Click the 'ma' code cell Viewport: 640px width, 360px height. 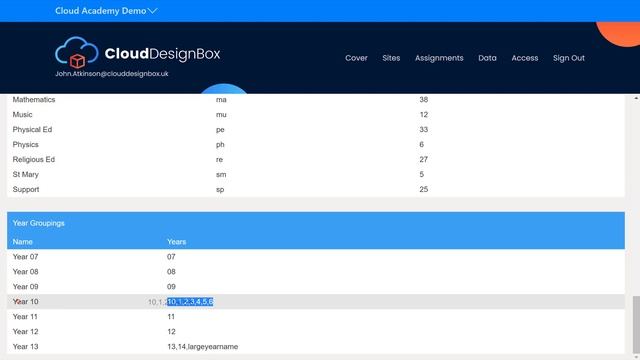pyautogui.click(x=221, y=100)
